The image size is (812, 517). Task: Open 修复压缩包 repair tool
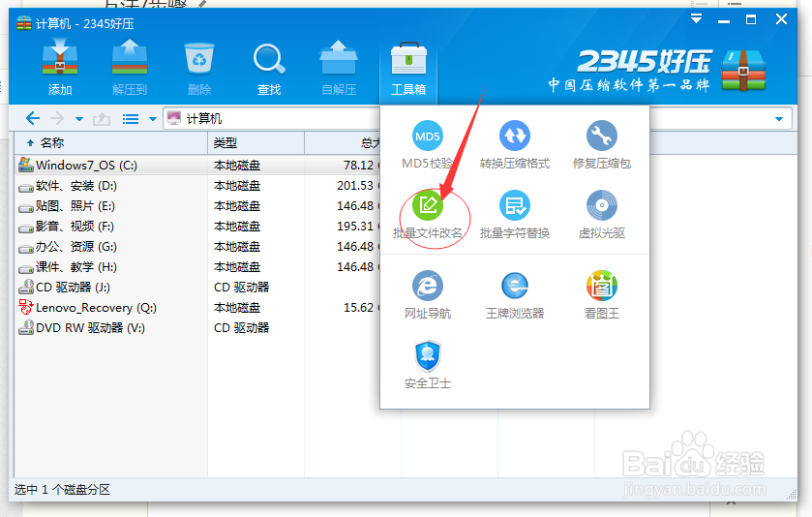pos(601,145)
